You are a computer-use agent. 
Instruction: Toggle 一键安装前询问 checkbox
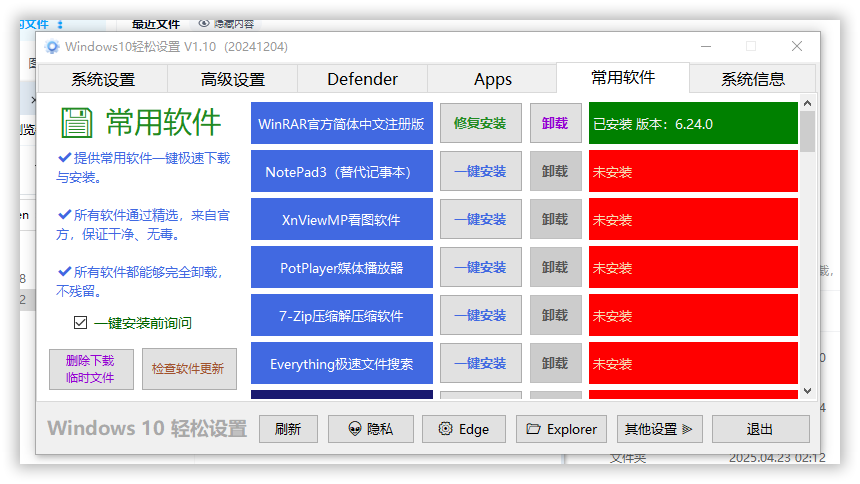coord(81,323)
